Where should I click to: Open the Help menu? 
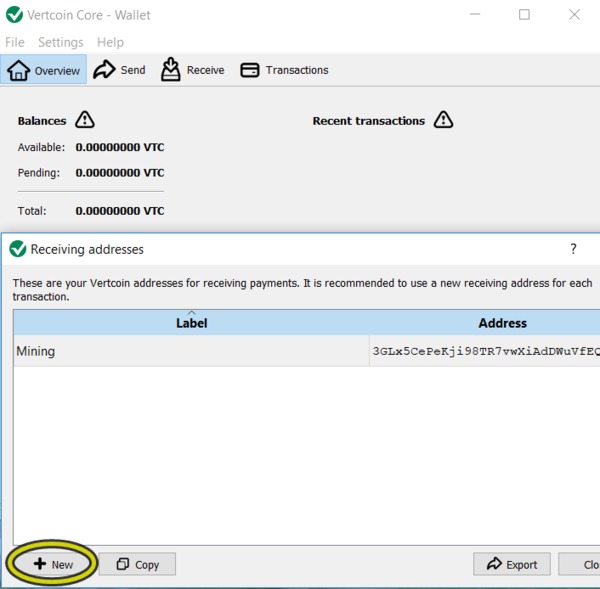click(110, 42)
